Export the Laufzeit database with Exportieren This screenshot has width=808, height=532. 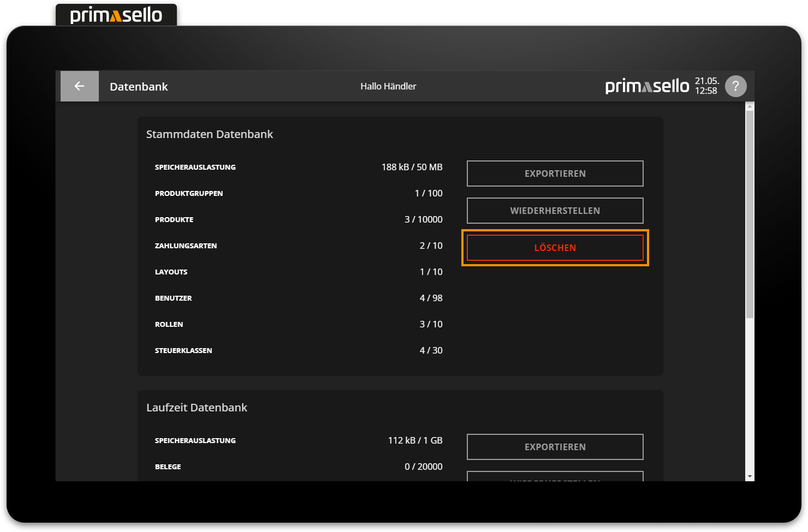tap(555, 447)
